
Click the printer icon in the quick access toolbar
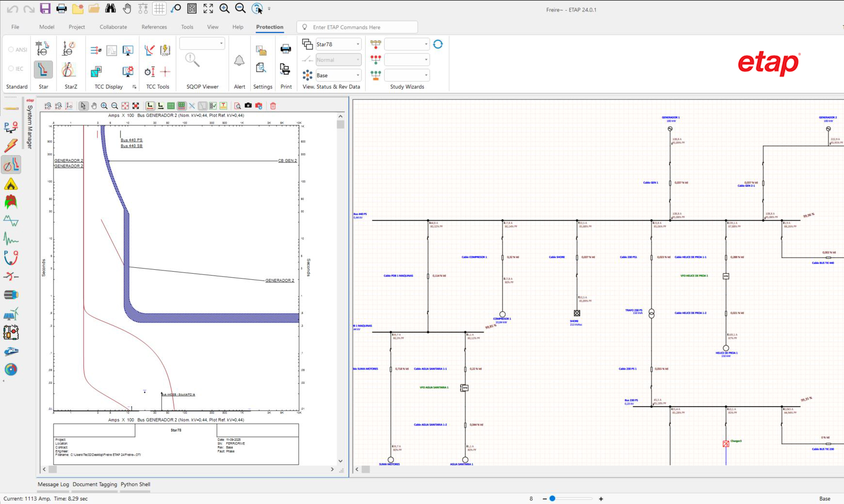[62, 8]
